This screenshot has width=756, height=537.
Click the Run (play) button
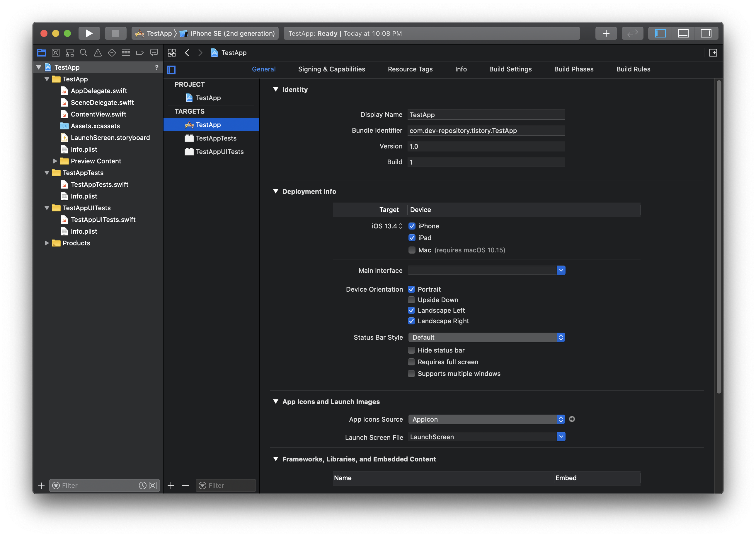pos(89,33)
